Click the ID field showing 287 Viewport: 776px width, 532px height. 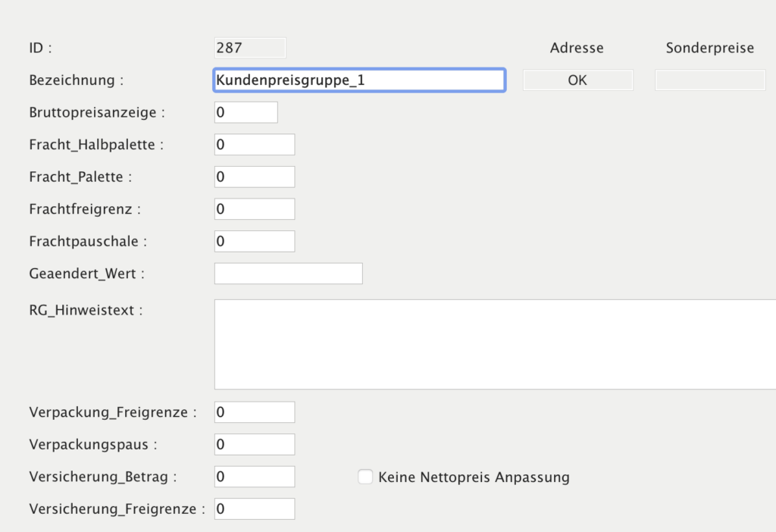pyautogui.click(x=250, y=48)
